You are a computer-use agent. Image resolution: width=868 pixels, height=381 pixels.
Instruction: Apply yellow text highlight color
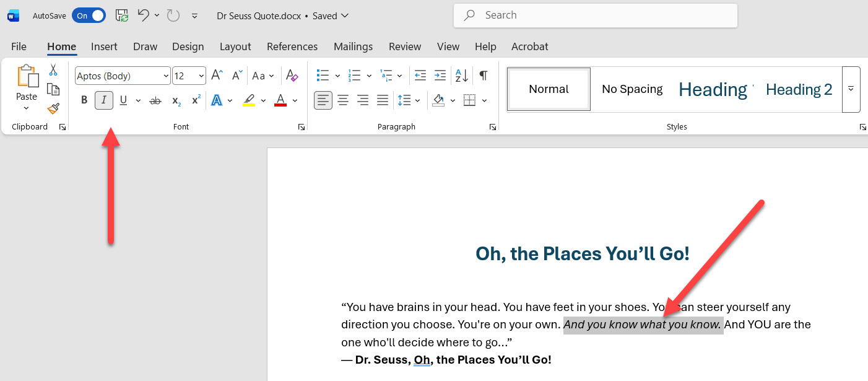(x=249, y=100)
